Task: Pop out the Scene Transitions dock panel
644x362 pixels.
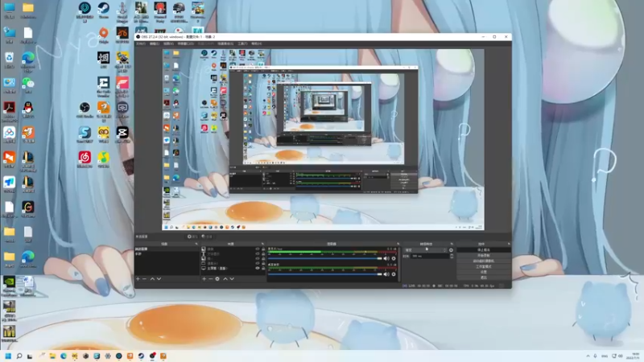Action: 452,244
